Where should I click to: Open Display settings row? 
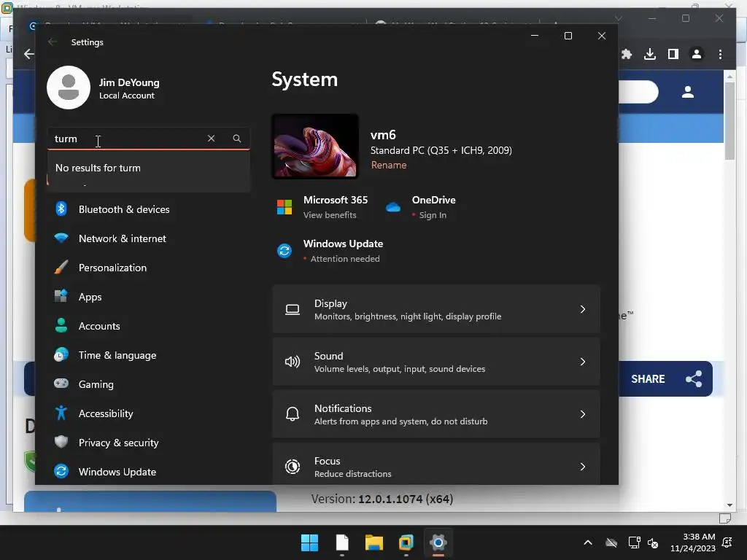tap(436, 309)
